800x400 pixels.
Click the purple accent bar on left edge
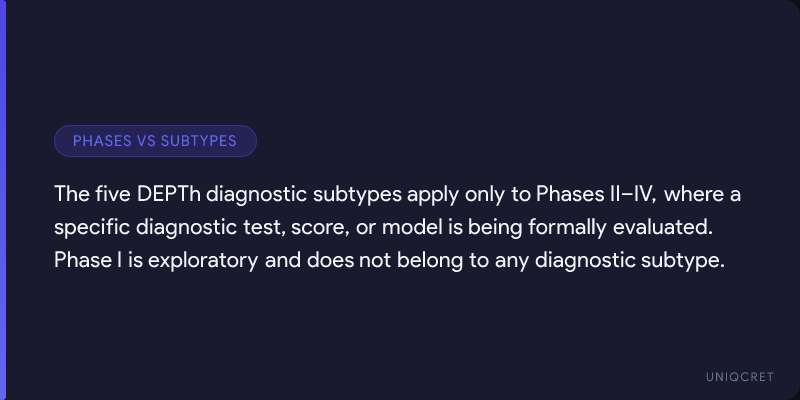point(3,200)
